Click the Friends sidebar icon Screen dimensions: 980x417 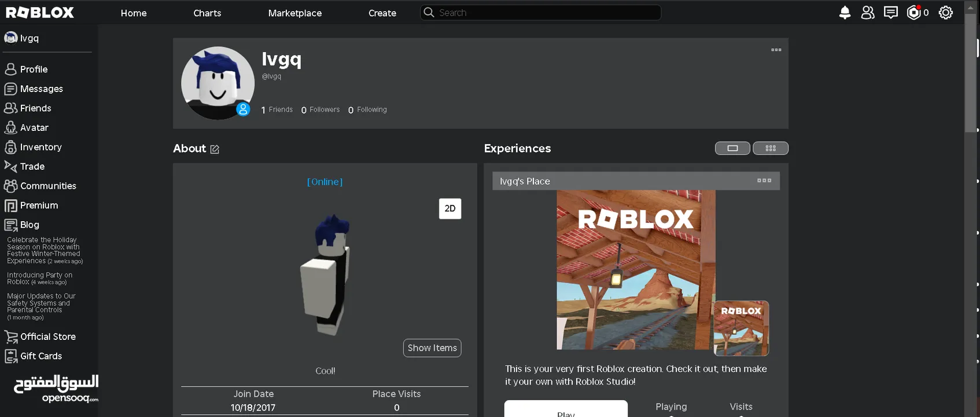tap(10, 108)
